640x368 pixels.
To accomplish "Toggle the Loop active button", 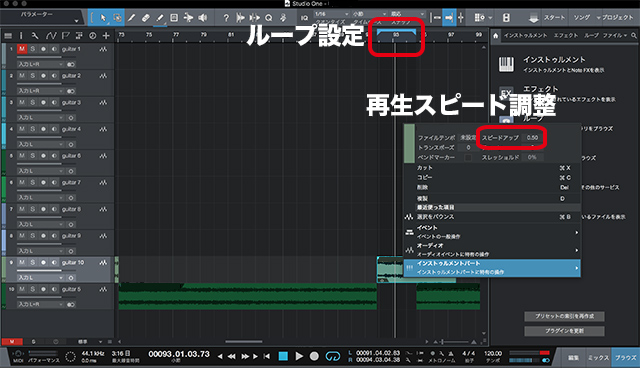I will 333,356.
